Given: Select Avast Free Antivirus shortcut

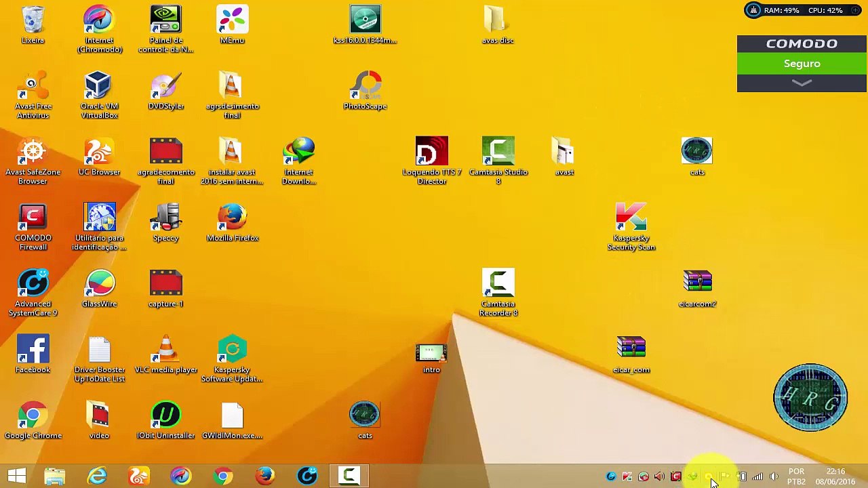Looking at the screenshot, I should (x=33, y=95).
